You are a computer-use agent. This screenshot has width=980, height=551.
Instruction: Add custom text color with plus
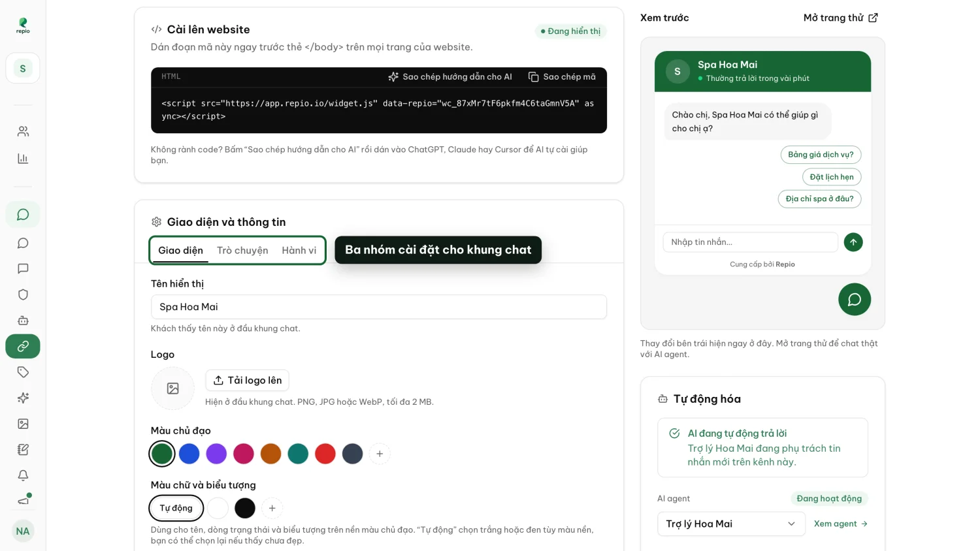[272, 508]
